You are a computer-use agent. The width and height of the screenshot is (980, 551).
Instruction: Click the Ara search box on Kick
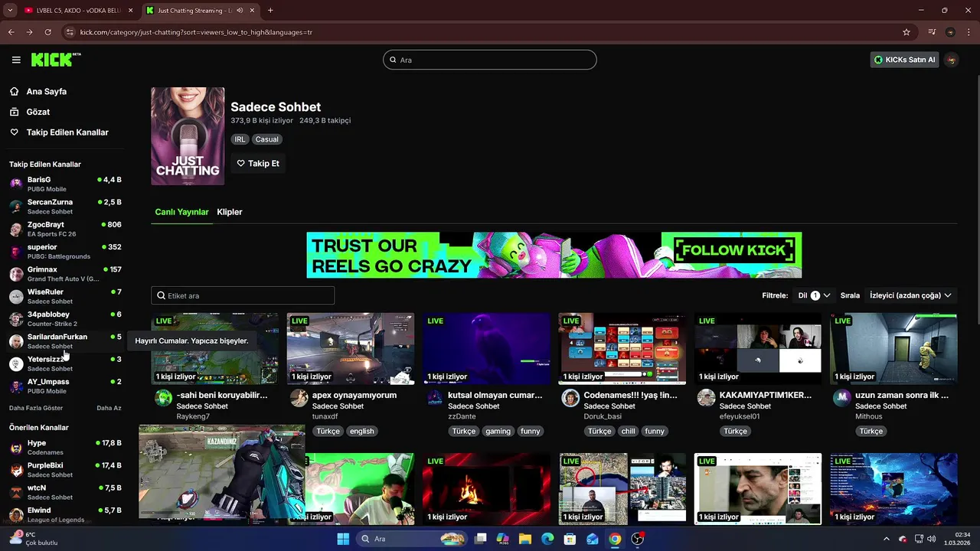point(490,60)
